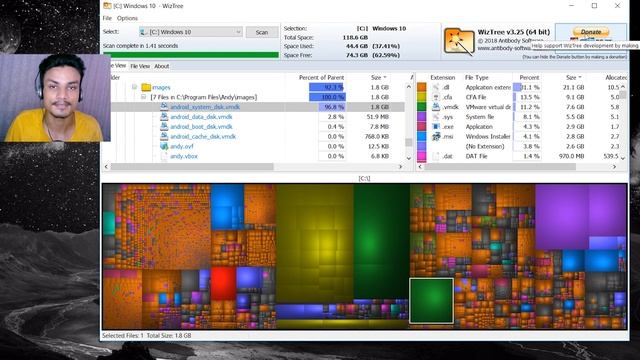Click the android_system_disk.vmdk file icon
Image resolution: width=640 pixels, height=360 pixels.
coord(164,107)
